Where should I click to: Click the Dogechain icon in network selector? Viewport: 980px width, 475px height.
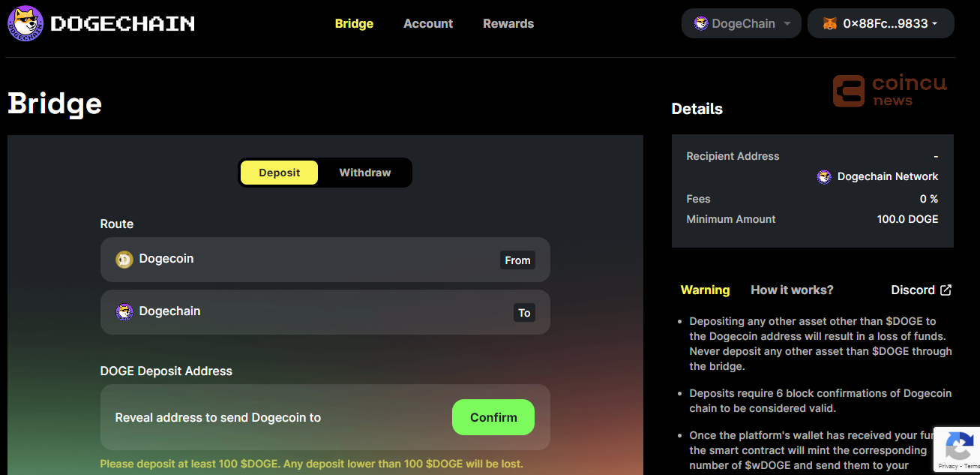pyautogui.click(x=701, y=24)
